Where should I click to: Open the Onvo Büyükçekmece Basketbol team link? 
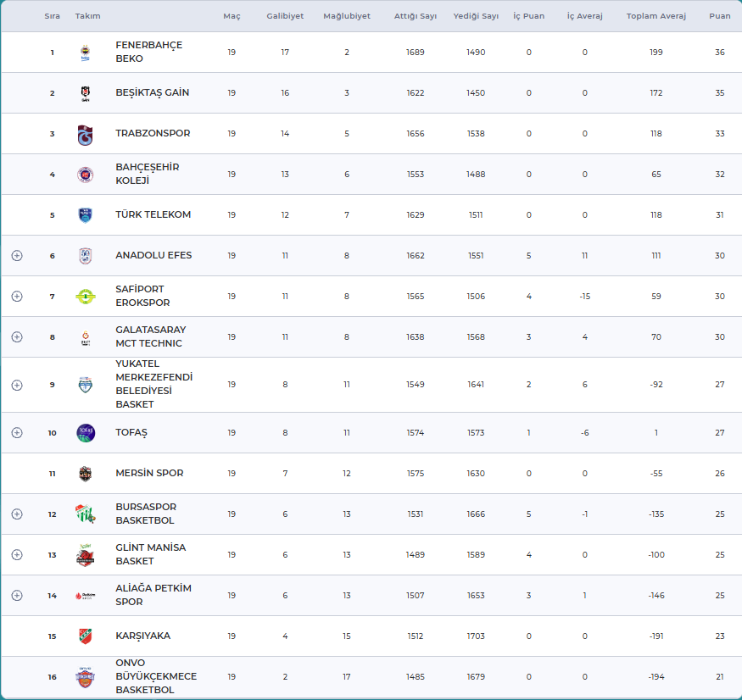click(x=156, y=676)
